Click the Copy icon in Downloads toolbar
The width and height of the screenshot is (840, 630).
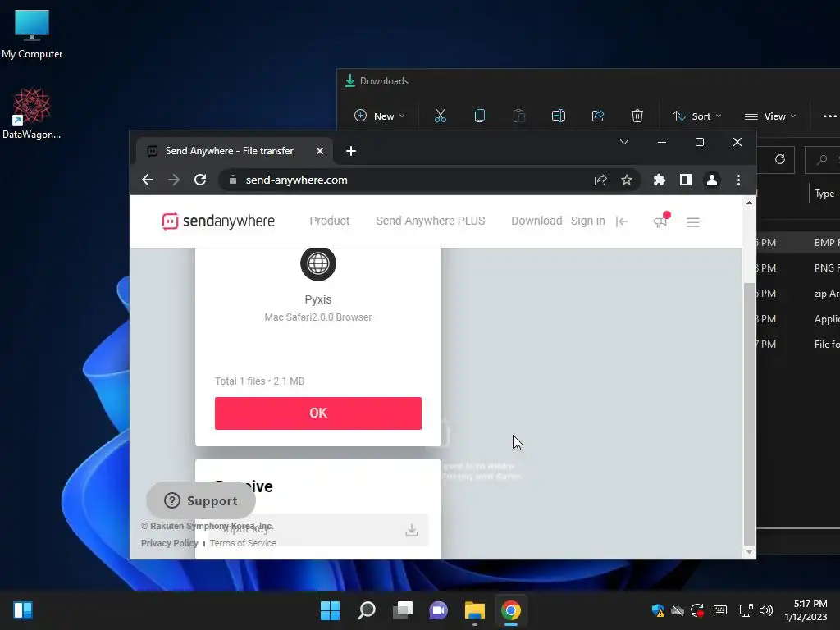coord(480,116)
